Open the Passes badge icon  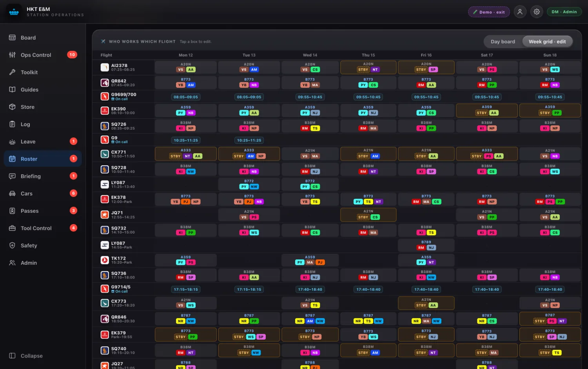click(x=12, y=211)
